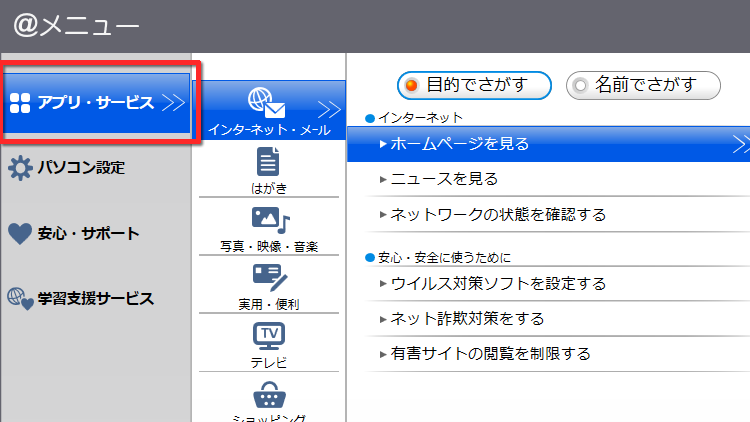750x422 pixels.
Task: Click the ホームページを見る row
Action: (548, 144)
